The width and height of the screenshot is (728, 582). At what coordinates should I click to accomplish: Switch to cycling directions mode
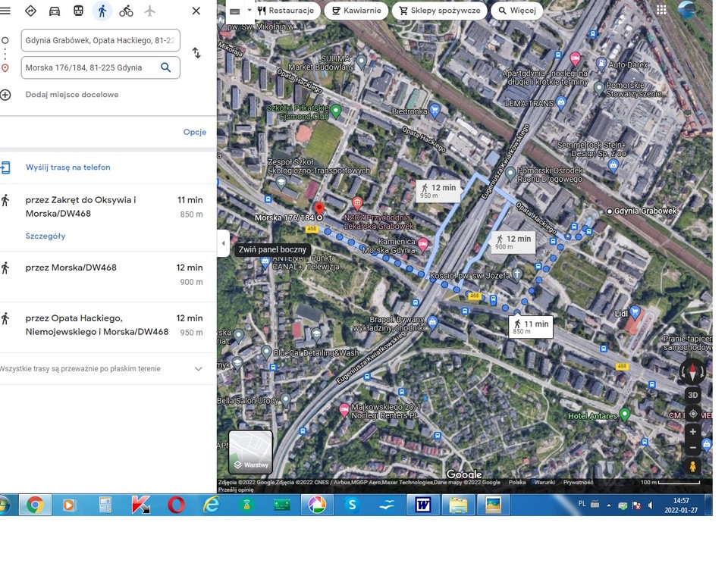tap(126, 11)
